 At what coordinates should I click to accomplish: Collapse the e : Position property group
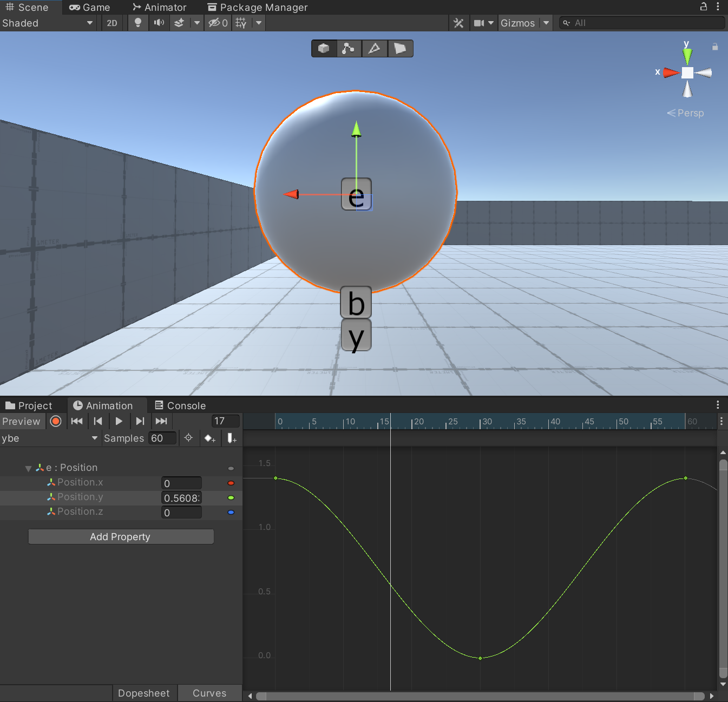pyautogui.click(x=28, y=468)
